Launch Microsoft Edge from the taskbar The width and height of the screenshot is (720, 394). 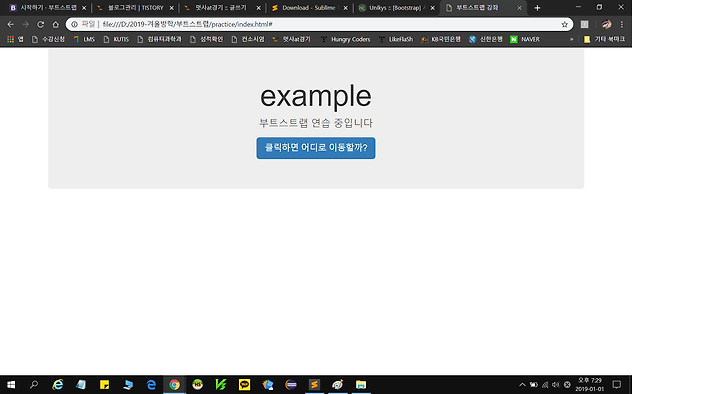(x=151, y=384)
